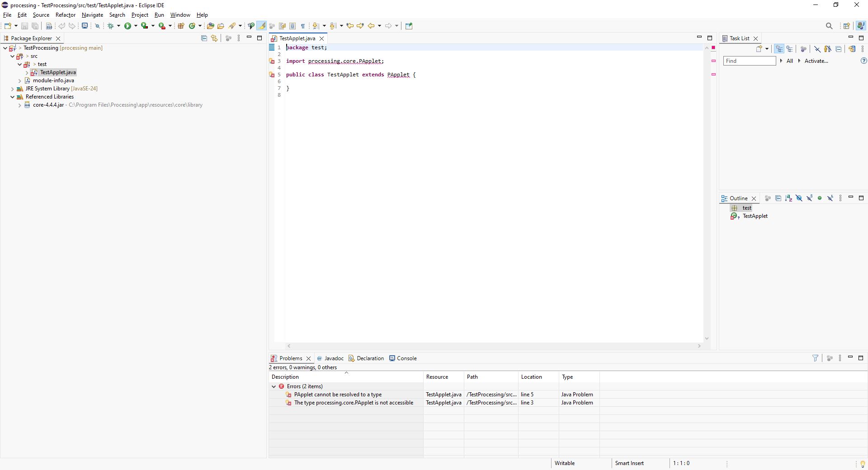Screen dimensions: 868x470
Task: Toggle Categorized view in Task List
Action: [x=779, y=49]
